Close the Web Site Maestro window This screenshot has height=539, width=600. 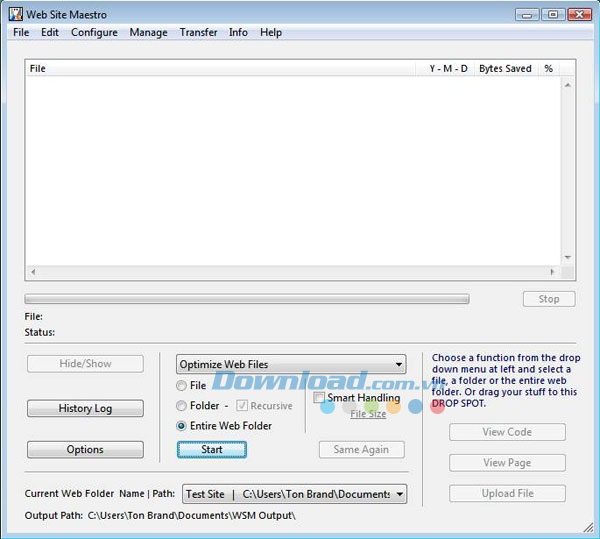click(x=579, y=15)
